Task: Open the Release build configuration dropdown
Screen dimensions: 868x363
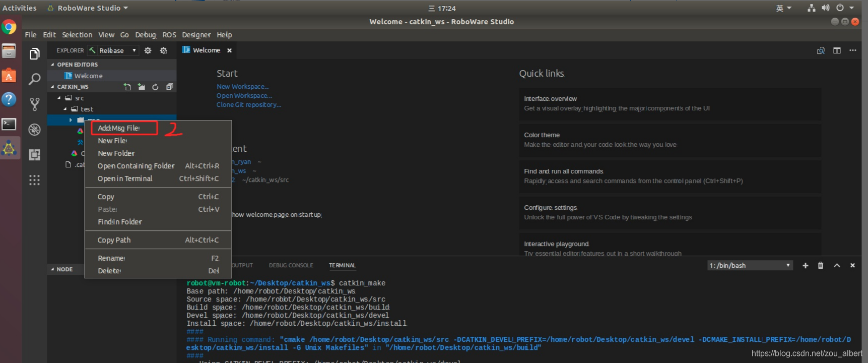Action: click(113, 50)
